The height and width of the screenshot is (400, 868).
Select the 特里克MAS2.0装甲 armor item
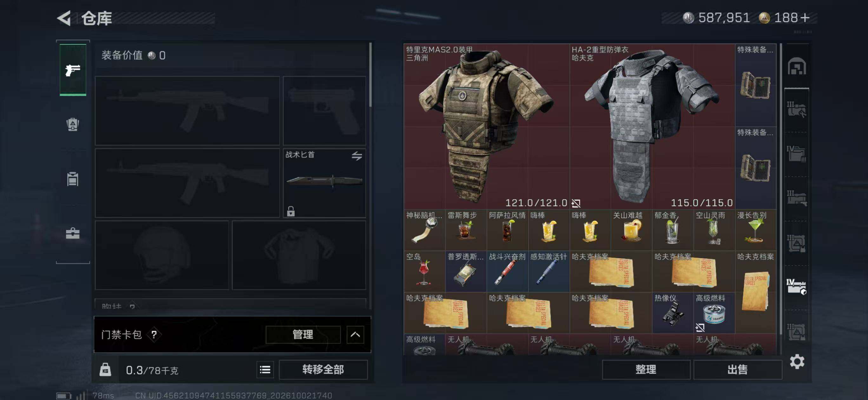[487, 126]
